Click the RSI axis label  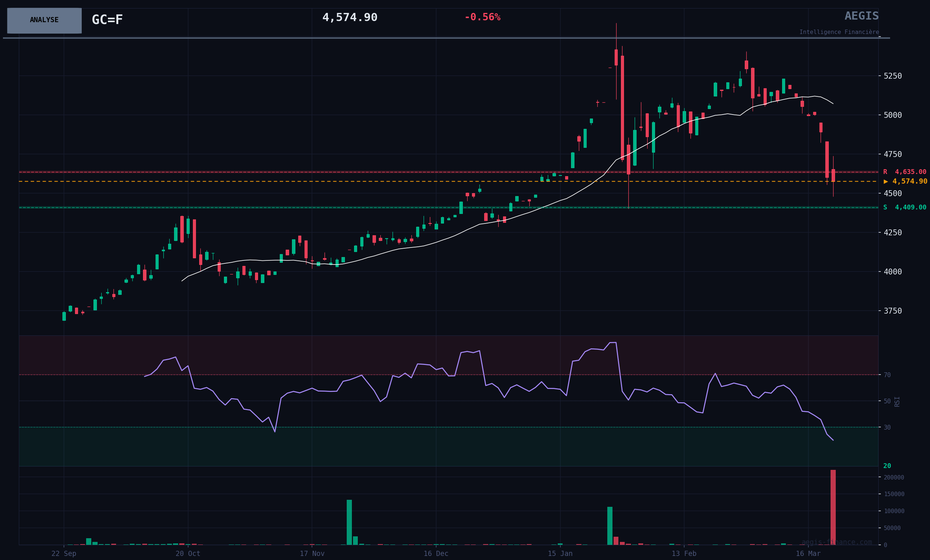897,402
